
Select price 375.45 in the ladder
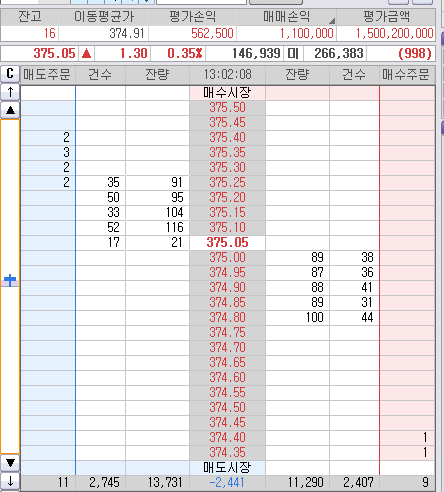(x=227, y=122)
